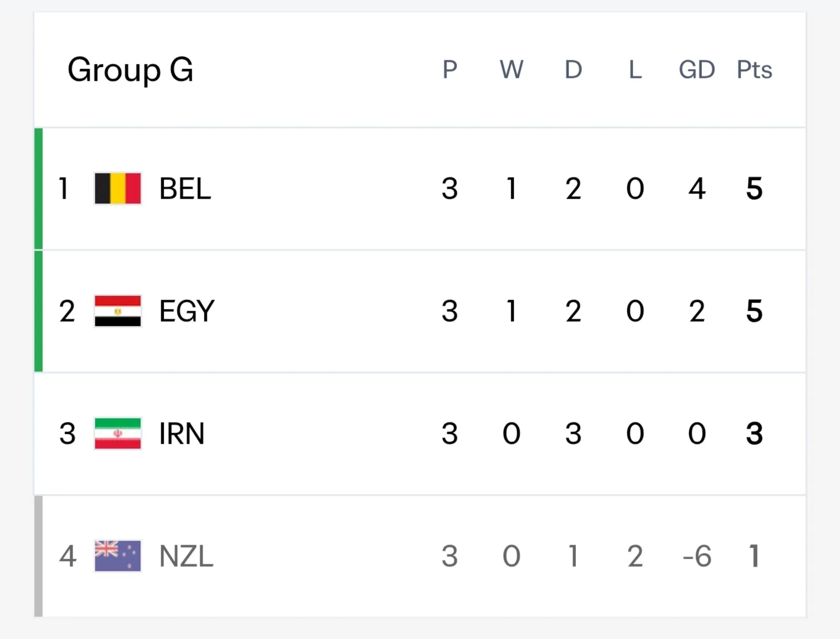Click the Group G heading

click(x=130, y=70)
